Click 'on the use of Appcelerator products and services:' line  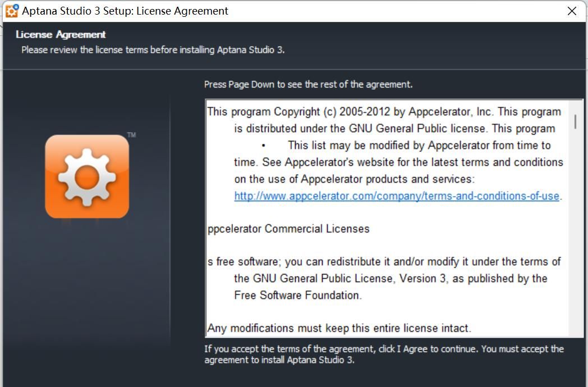click(355, 179)
